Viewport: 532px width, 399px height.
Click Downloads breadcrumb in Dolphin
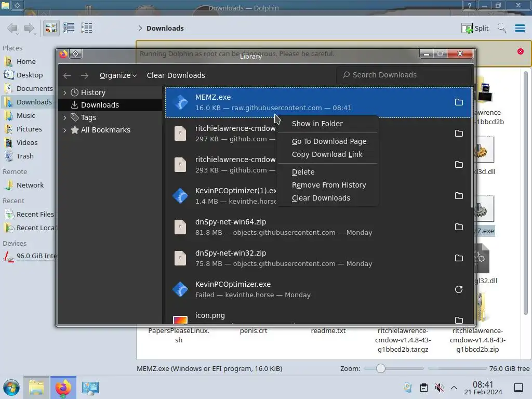tap(165, 28)
